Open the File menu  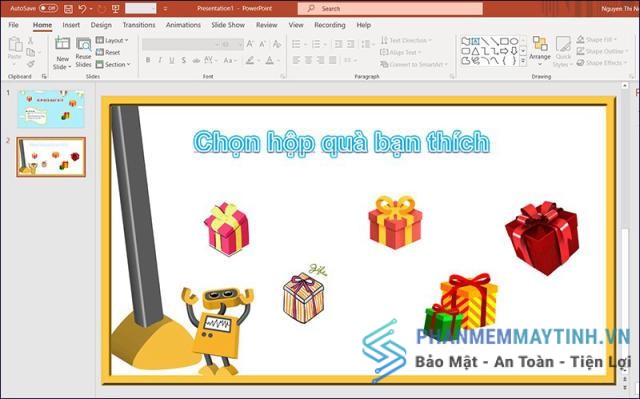point(13,25)
